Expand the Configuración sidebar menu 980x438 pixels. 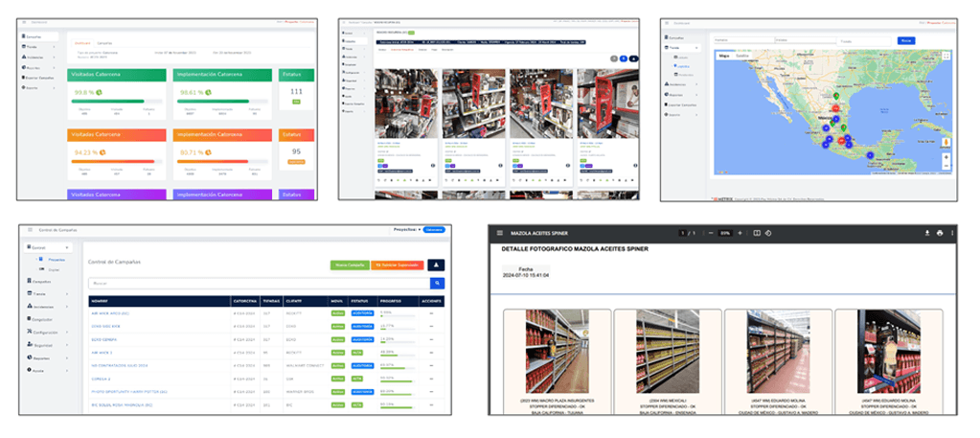(x=47, y=333)
